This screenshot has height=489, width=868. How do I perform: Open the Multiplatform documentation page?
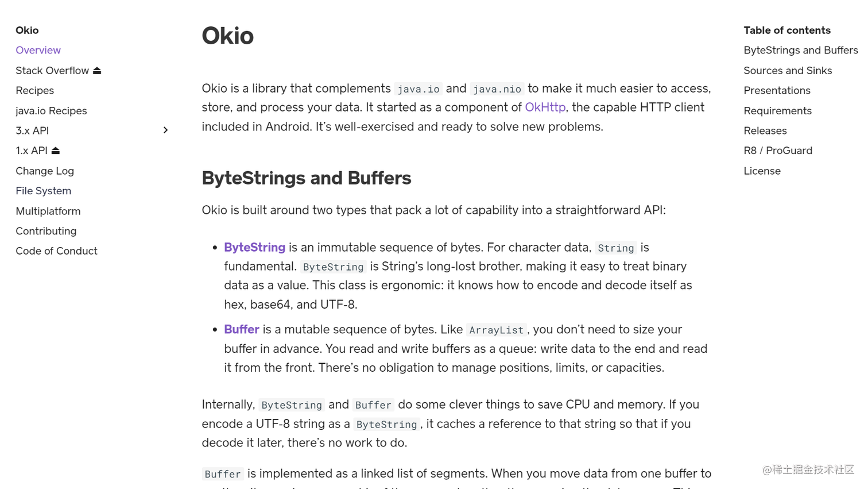click(x=48, y=211)
